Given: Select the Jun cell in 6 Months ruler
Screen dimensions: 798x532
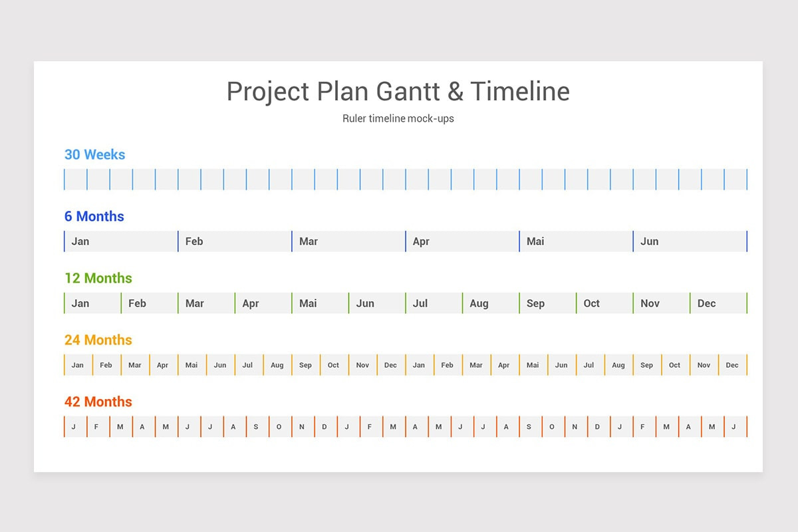Looking at the screenshot, I should click(690, 241).
